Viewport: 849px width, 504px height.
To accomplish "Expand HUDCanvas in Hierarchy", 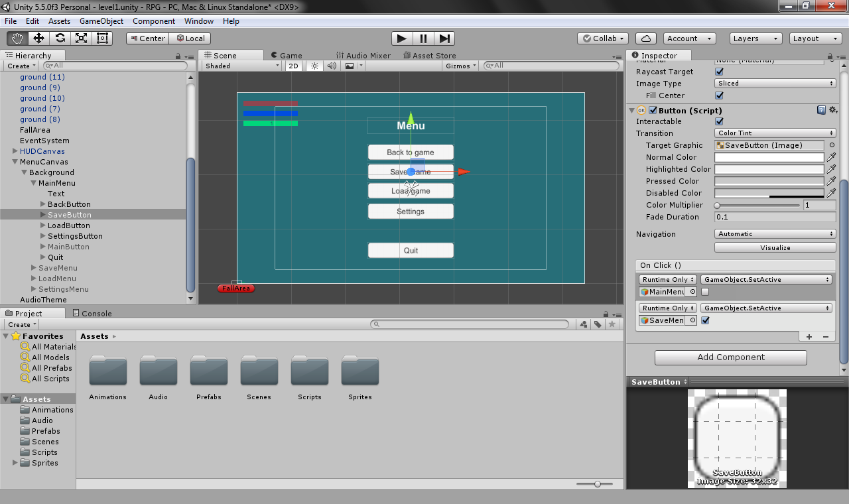I will point(15,151).
